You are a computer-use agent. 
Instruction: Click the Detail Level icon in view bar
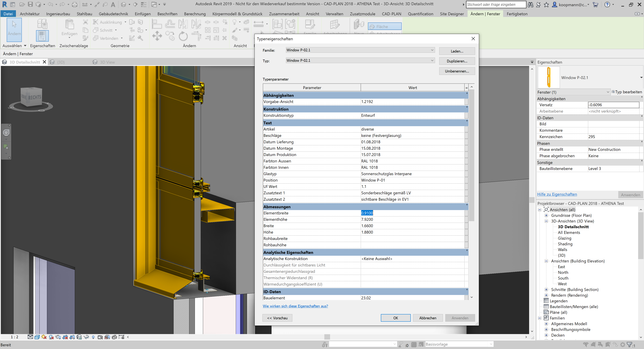pyautogui.click(x=30, y=337)
